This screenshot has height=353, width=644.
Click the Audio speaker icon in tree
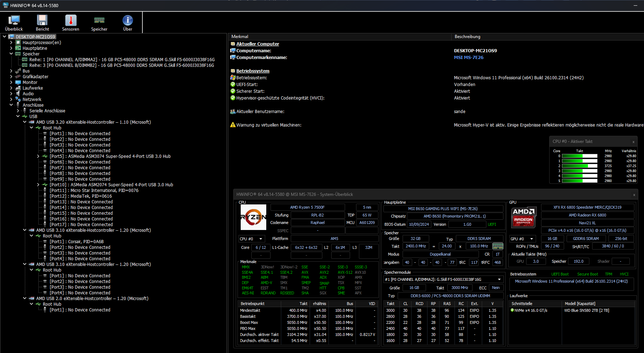18,94
